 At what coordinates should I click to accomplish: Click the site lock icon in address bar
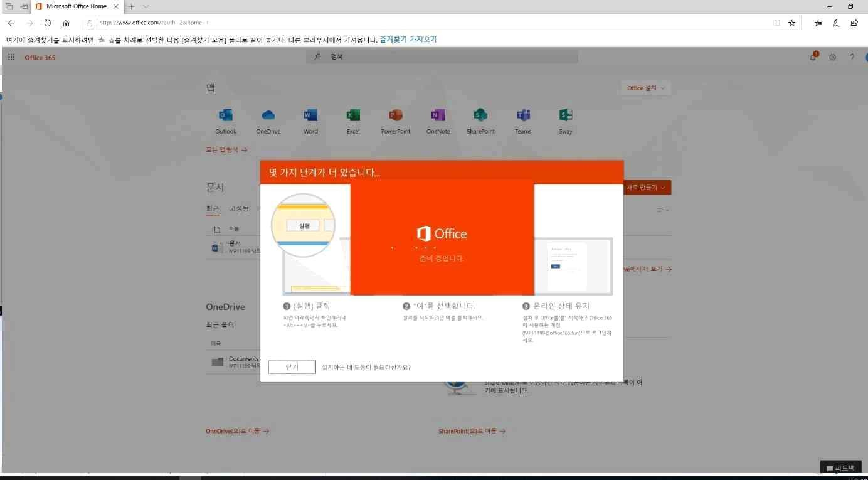tap(90, 23)
